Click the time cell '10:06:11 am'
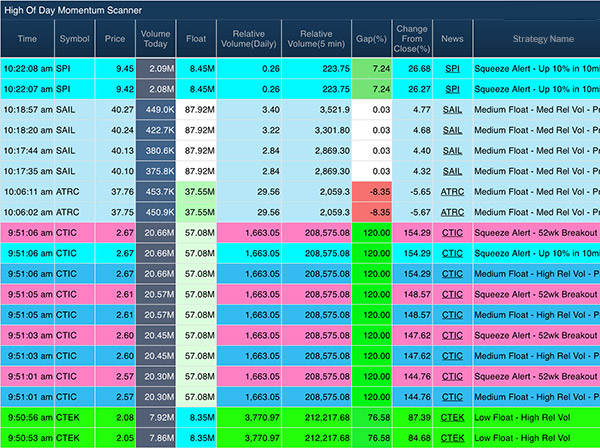 click(28, 192)
